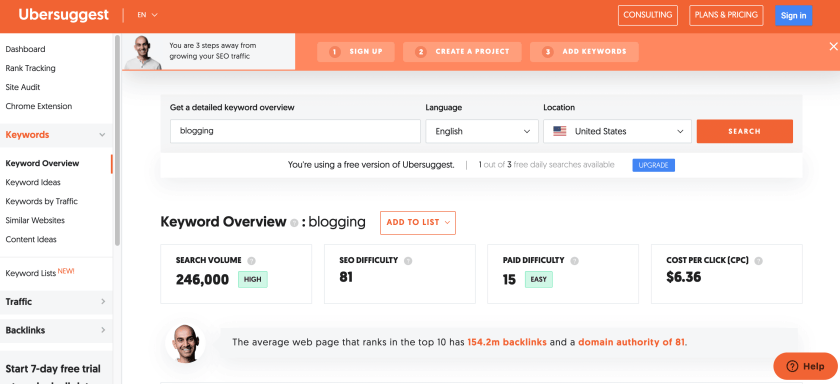The image size is (840, 384).
Task: Click the 246,000 search volume value
Action: point(202,279)
